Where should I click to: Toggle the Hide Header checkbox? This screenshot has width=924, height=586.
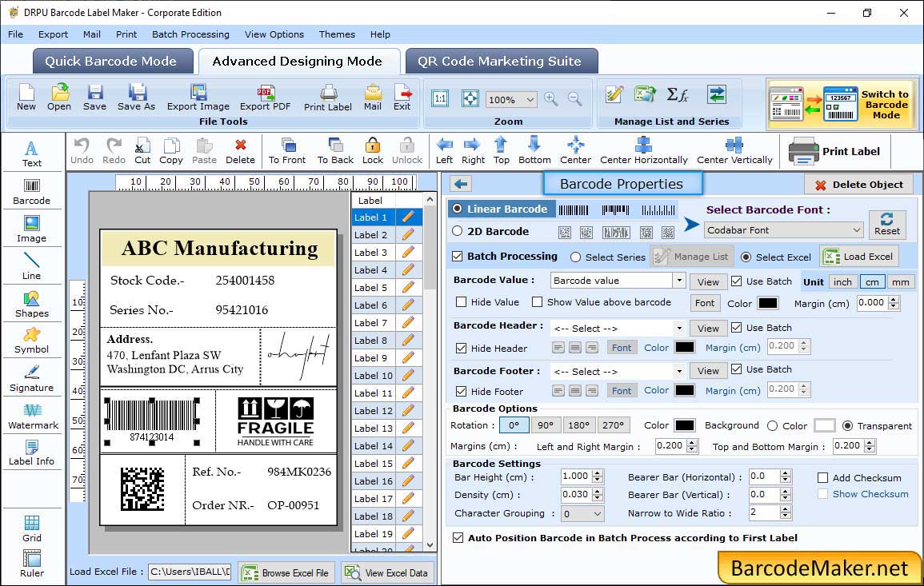coord(462,348)
